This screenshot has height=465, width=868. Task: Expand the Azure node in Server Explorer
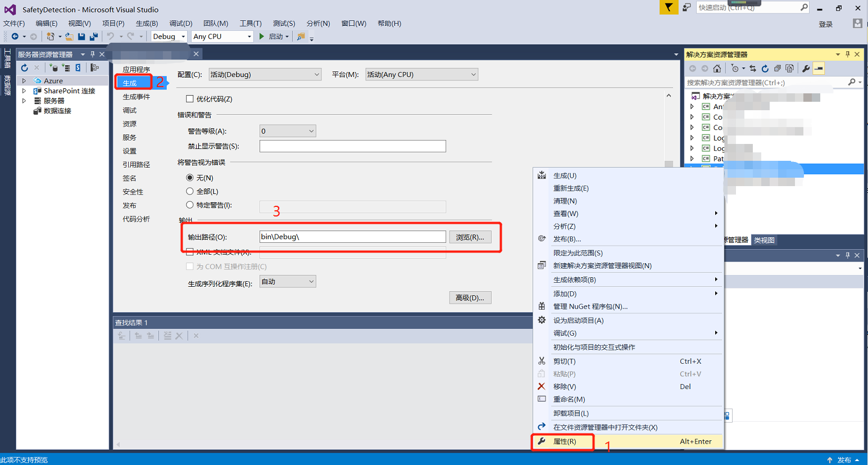click(x=24, y=81)
